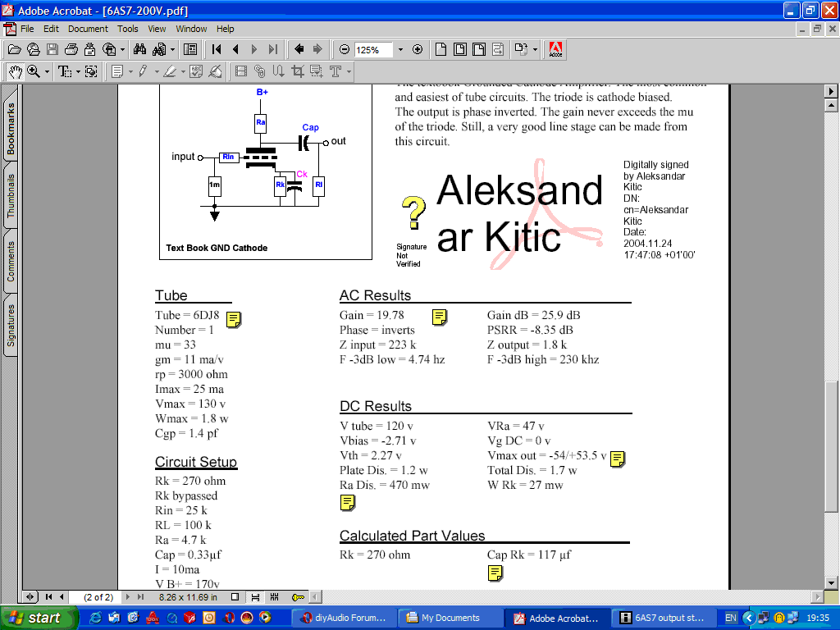Image resolution: width=840 pixels, height=630 pixels.
Task: Select the Crop tool
Action: click(x=297, y=71)
